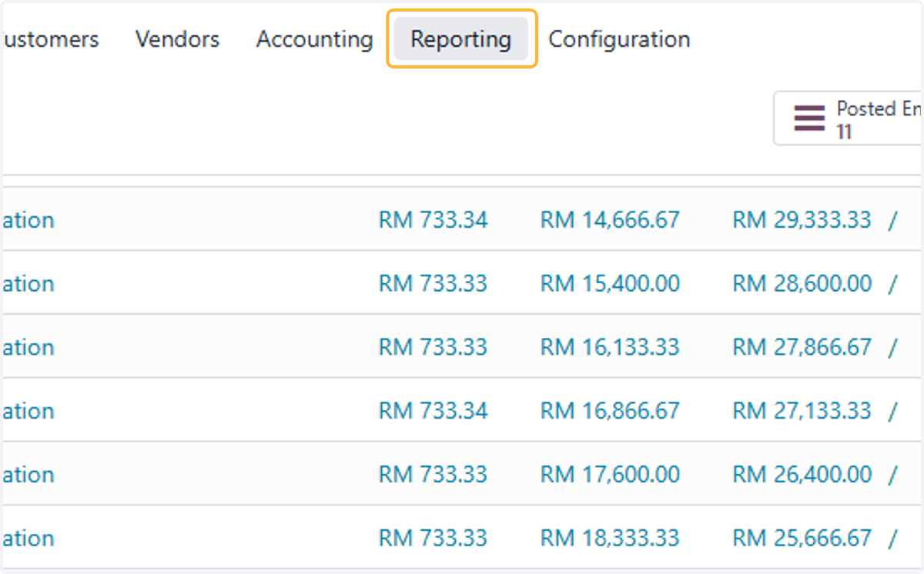Click depreciation value RM 14,666.67
This screenshot has width=924, height=574.
610,220
